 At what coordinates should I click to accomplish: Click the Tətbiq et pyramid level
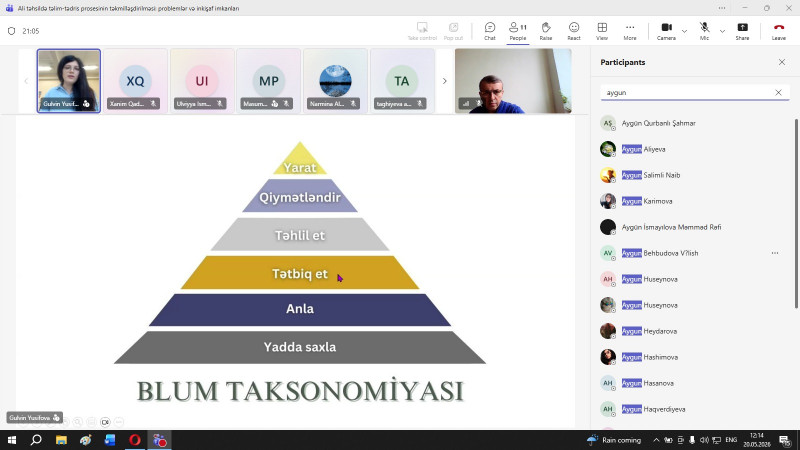pyautogui.click(x=300, y=272)
